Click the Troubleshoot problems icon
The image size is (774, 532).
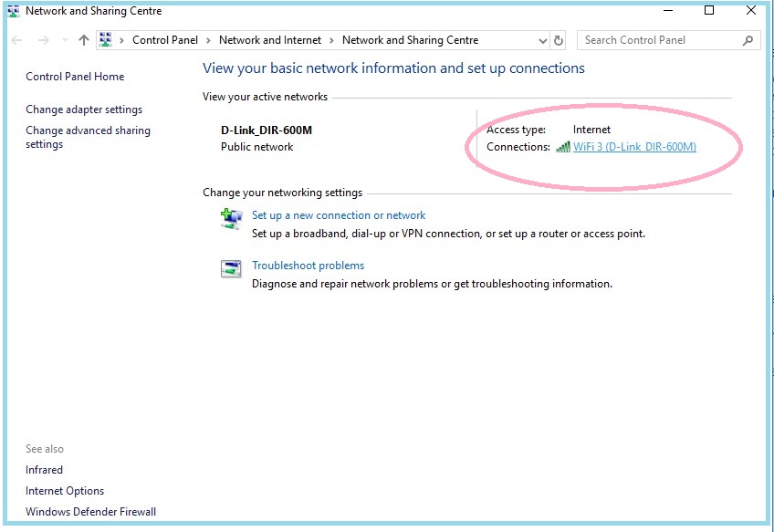coord(231,269)
